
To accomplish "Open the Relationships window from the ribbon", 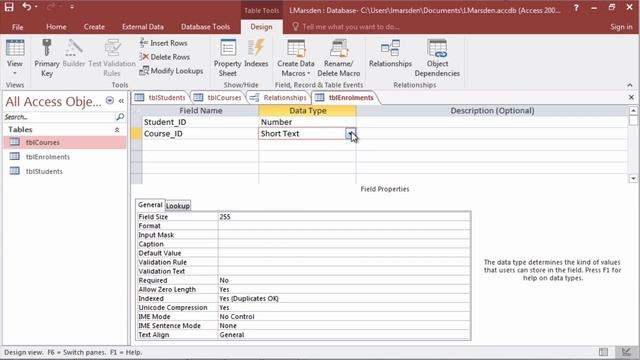I will tap(390, 53).
